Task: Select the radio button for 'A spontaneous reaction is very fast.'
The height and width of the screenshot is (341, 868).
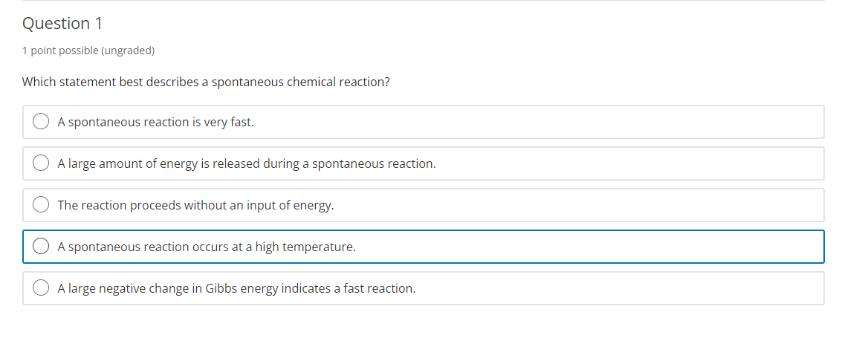Action: [42, 122]
